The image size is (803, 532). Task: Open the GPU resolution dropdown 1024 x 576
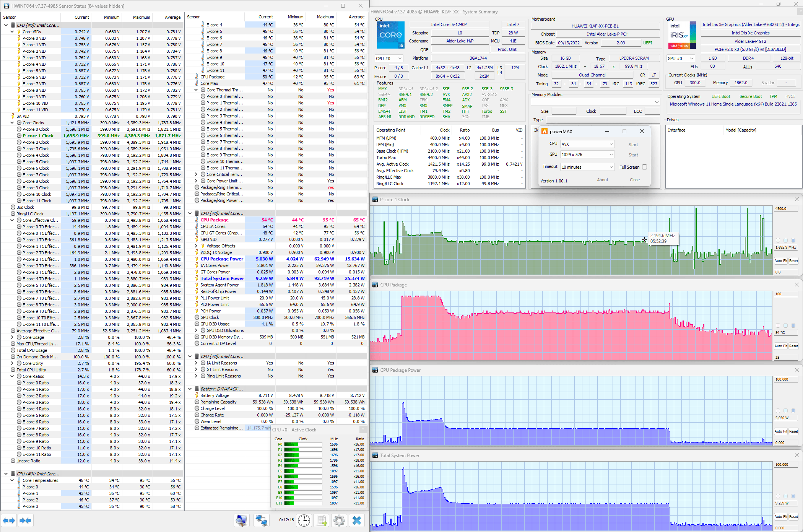point(587,155)
